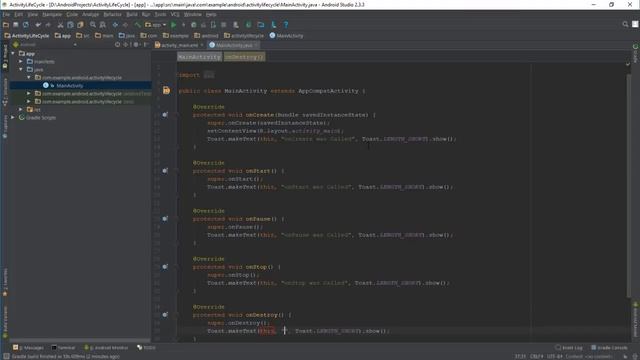
Task: Click the Search Everywhere magnifier icon
Action: [625, 24]
